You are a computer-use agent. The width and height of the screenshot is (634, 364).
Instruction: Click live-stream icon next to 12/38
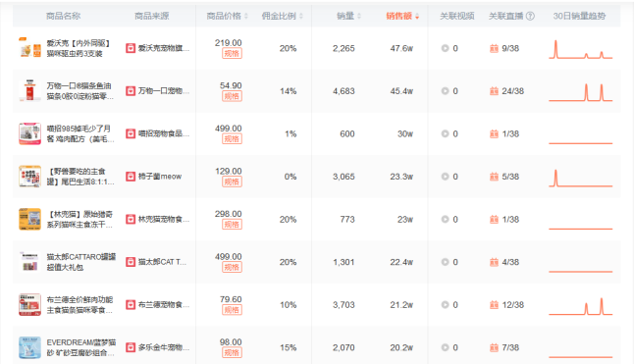tap(494, 305)
